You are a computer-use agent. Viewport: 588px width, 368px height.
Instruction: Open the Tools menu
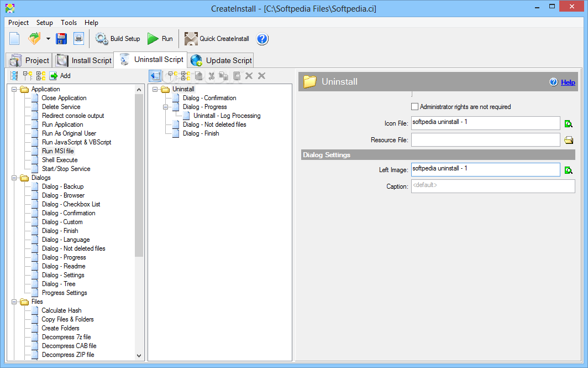pos(69,23)
